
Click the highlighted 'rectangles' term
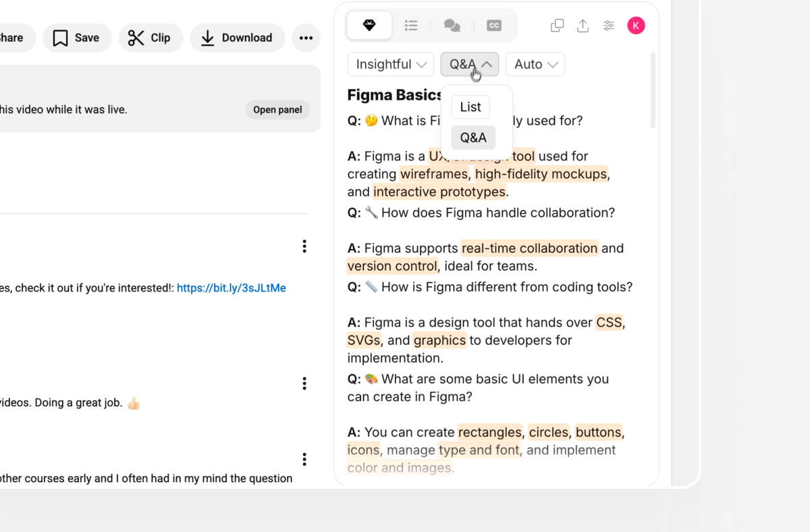coord(490,432)
